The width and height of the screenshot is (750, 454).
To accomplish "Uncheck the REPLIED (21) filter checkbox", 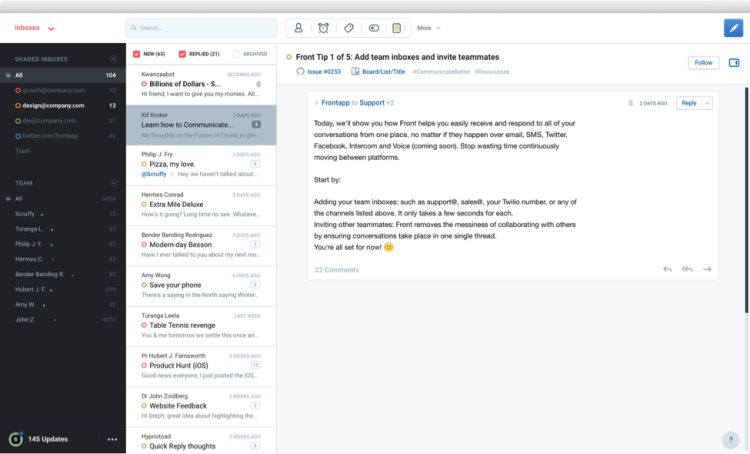I will (x=182, y=54).
